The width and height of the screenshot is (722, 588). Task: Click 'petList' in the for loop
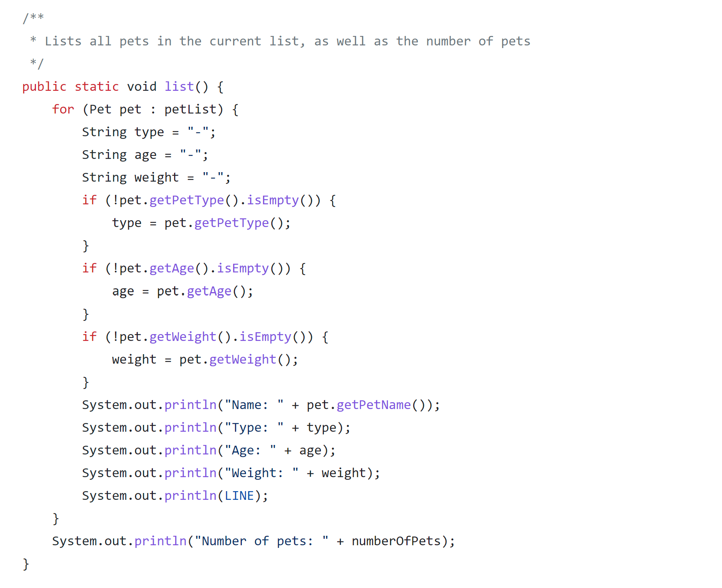(x=190, y=109)
